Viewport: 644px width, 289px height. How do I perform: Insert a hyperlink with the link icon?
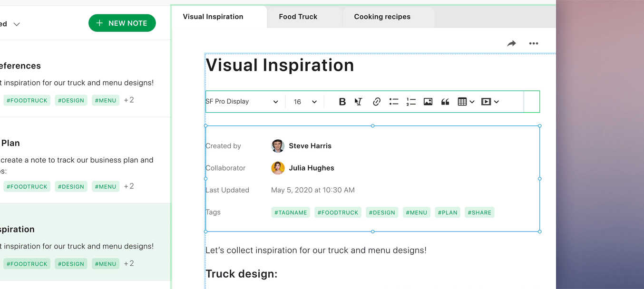coord(376,102)
